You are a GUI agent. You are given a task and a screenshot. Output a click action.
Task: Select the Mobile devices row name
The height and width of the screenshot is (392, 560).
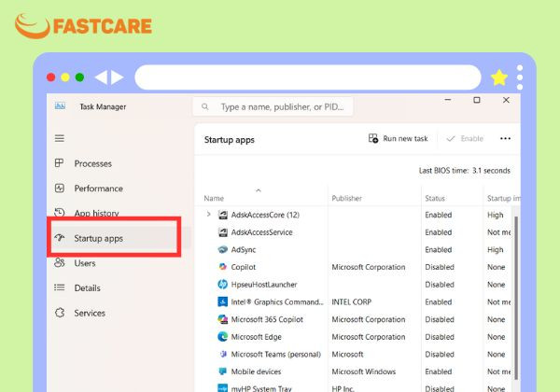[256, 371]
